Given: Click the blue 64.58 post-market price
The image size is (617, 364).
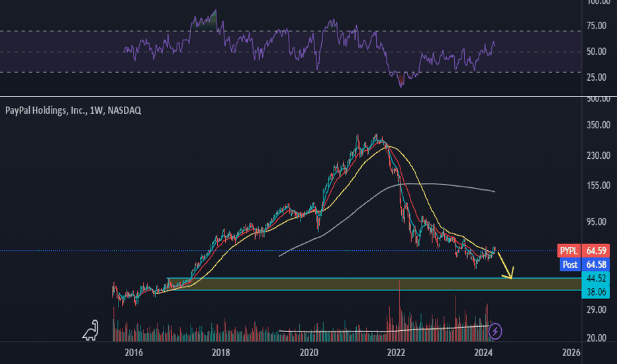Looking at the screenshot, I should click(596, 265).
